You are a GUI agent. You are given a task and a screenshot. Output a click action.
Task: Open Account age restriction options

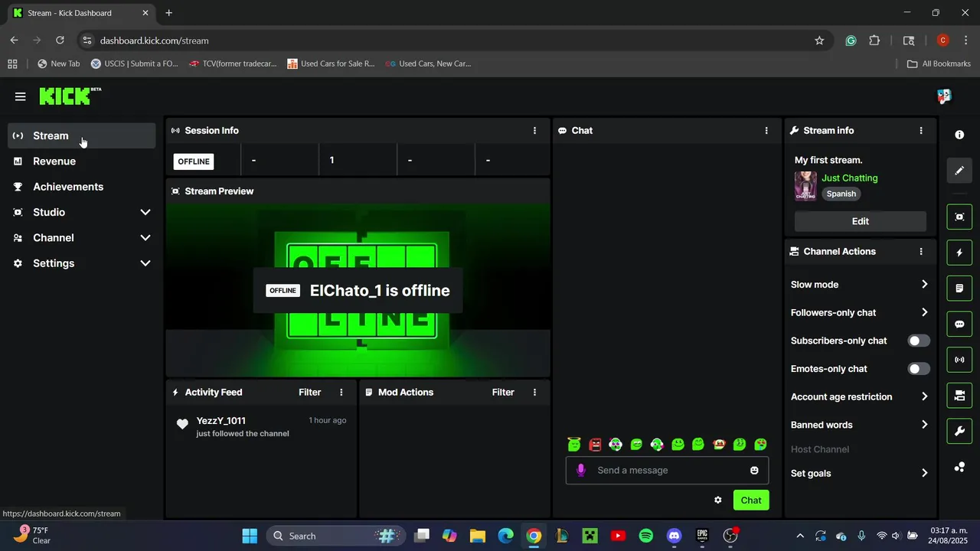pyautogui.click(x=860, y=396)
